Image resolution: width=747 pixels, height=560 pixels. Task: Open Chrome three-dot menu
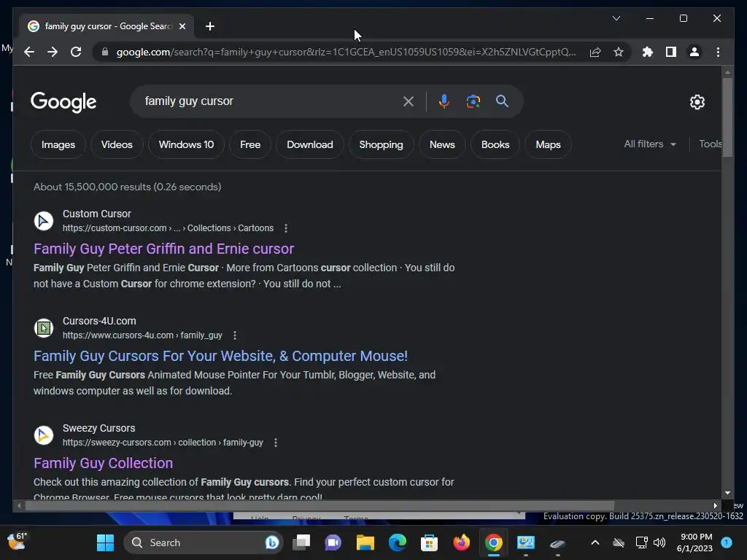[718, 52]
